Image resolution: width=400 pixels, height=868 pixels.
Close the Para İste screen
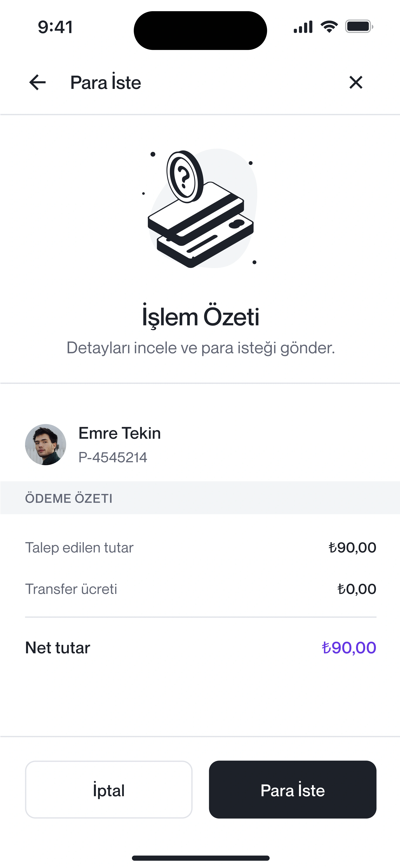(356, 83)
